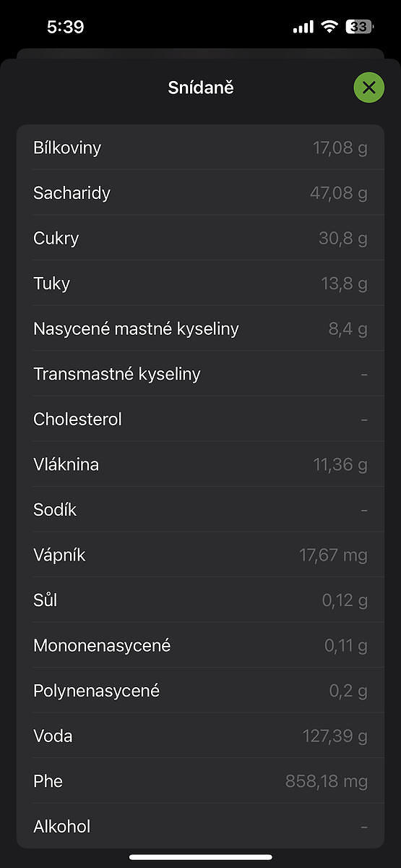Select the Voda 127,39 g row

tap(200, 736)
